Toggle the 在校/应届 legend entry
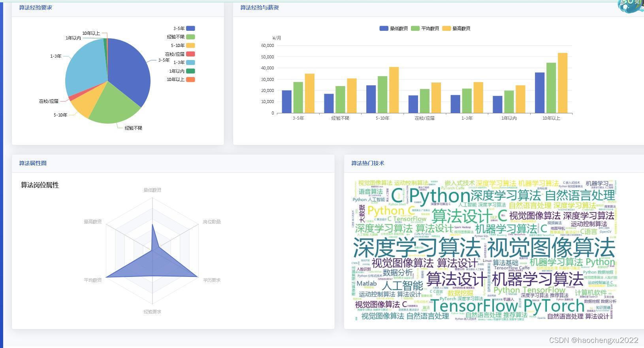This screenshot has height=348, width=644. click(180, 54)
